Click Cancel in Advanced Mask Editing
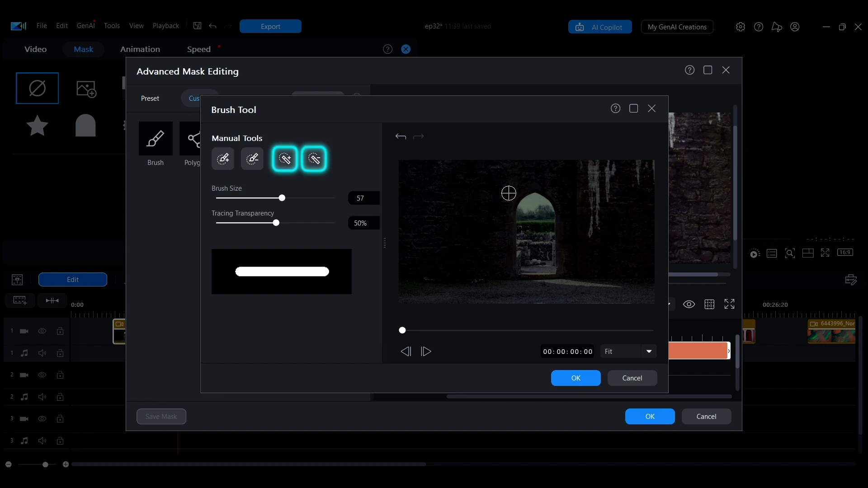This screenshot has width=868, height=488. 706,417
